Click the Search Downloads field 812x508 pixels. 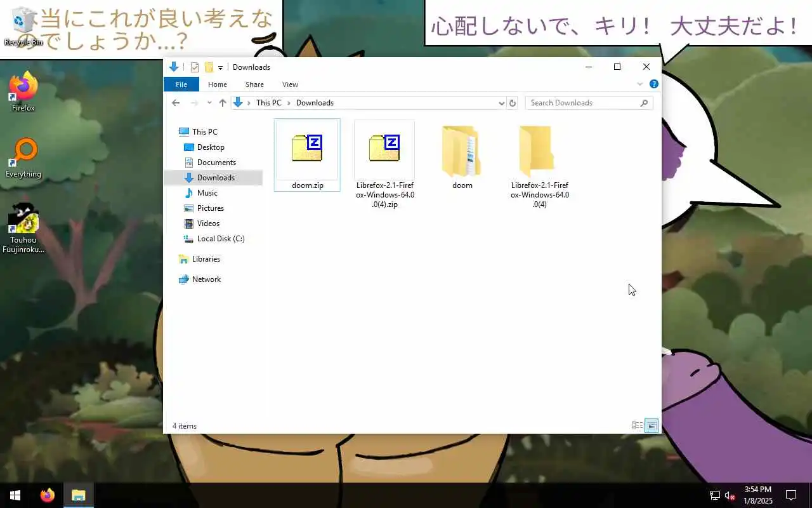point(589,103)
